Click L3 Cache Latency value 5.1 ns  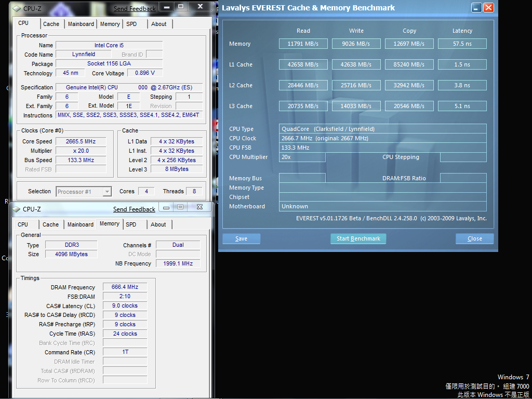pos(462,106)
